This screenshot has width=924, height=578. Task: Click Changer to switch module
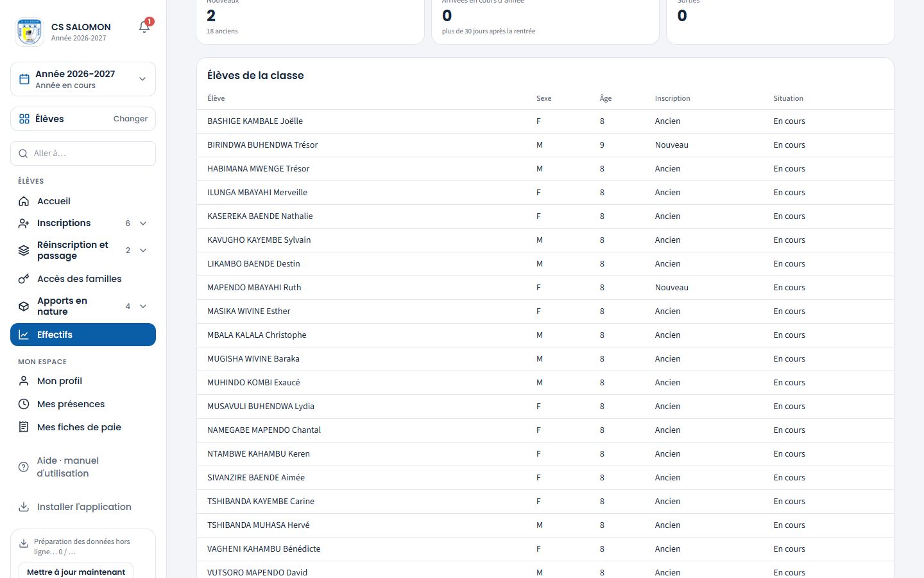130,119
